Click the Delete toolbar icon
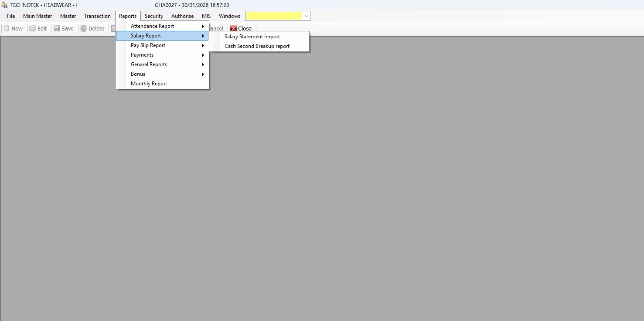Viewport: 644px width, 321px height. (x=84, y=28)
